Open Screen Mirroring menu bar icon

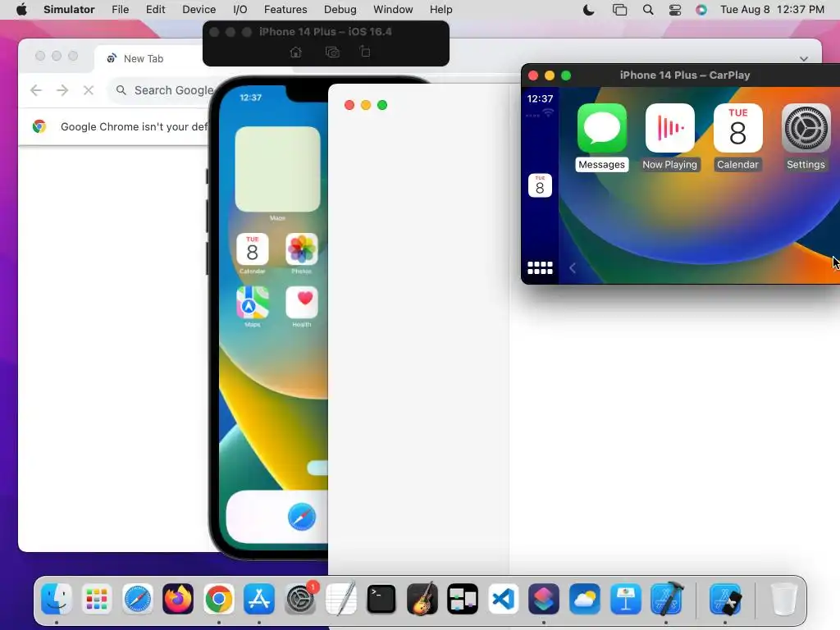[x=619, y=10]
